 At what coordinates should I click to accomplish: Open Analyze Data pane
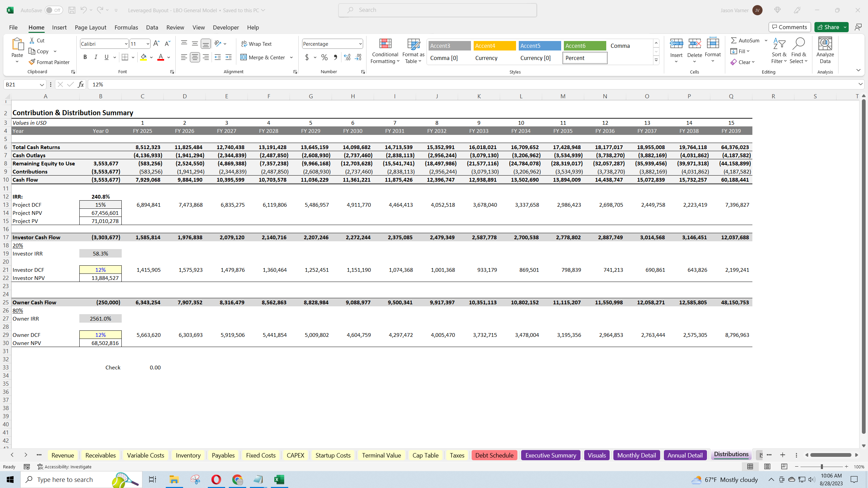pos(825,51)
